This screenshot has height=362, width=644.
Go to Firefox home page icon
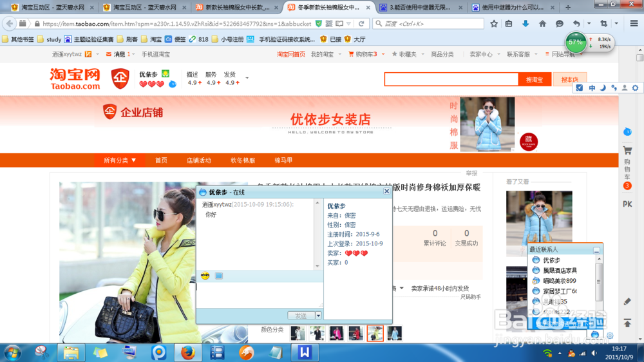pyautogui.click(x=542, y=24)
